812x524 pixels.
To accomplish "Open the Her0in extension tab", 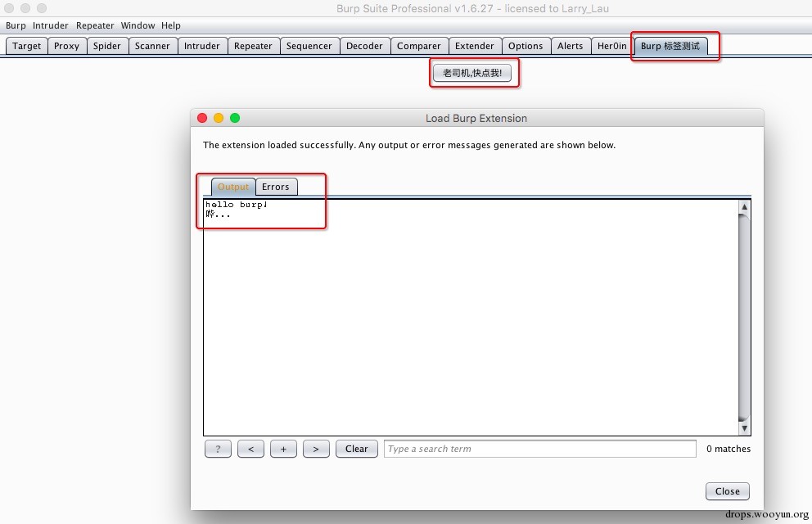I will (x=611, y=46).
